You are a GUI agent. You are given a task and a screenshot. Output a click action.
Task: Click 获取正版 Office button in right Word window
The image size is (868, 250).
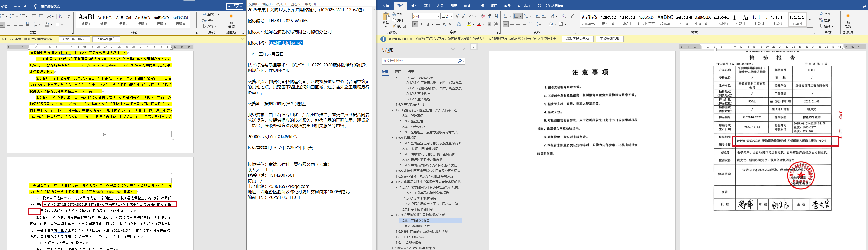(577, 39)
